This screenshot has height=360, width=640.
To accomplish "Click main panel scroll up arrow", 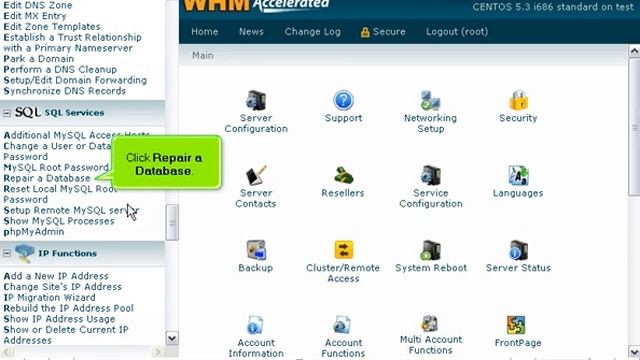I will click(x=634, y=51).
